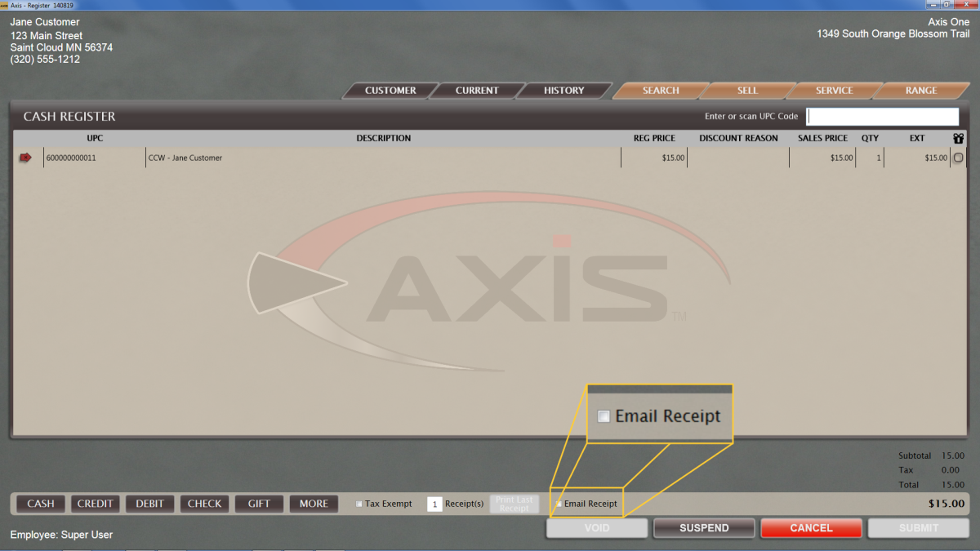The width and height of the screenshot is (980, 551).
Task: Click the UPC column header
Action: [95, 139]
